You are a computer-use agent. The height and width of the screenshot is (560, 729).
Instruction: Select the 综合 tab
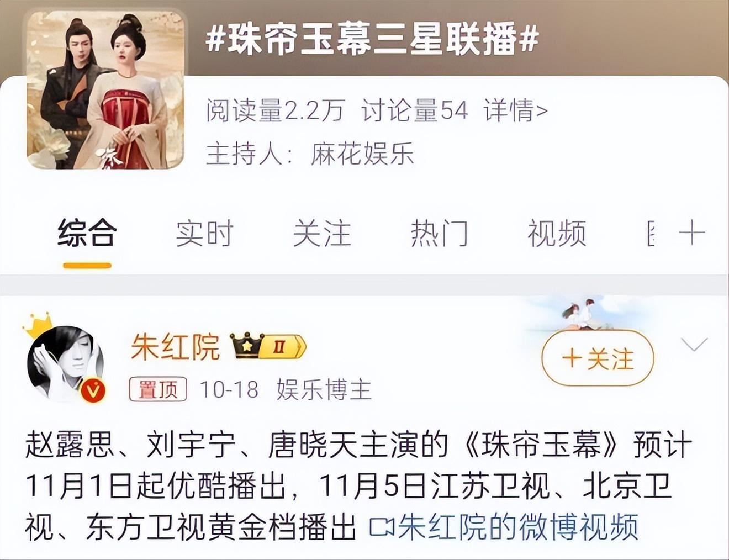tap(87, 233)
